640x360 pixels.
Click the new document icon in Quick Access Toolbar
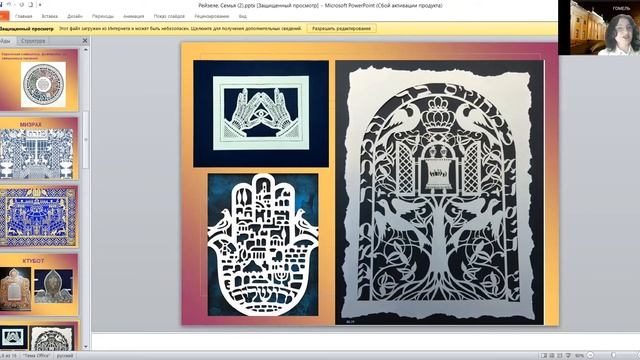point(30,5)
